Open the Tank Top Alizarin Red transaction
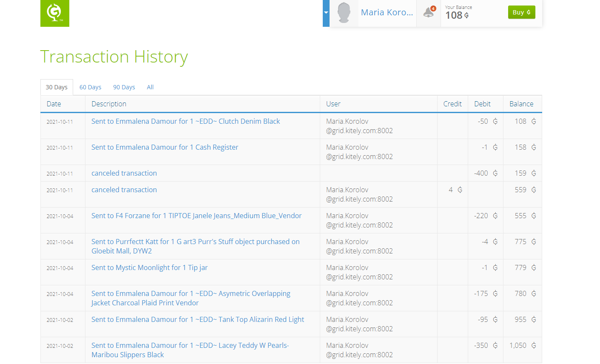 point(198,319)
